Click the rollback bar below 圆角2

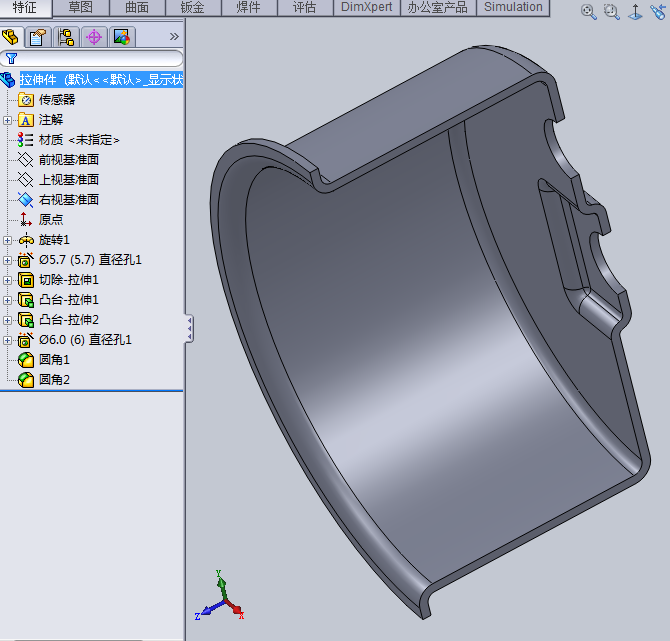pos(91,391)
